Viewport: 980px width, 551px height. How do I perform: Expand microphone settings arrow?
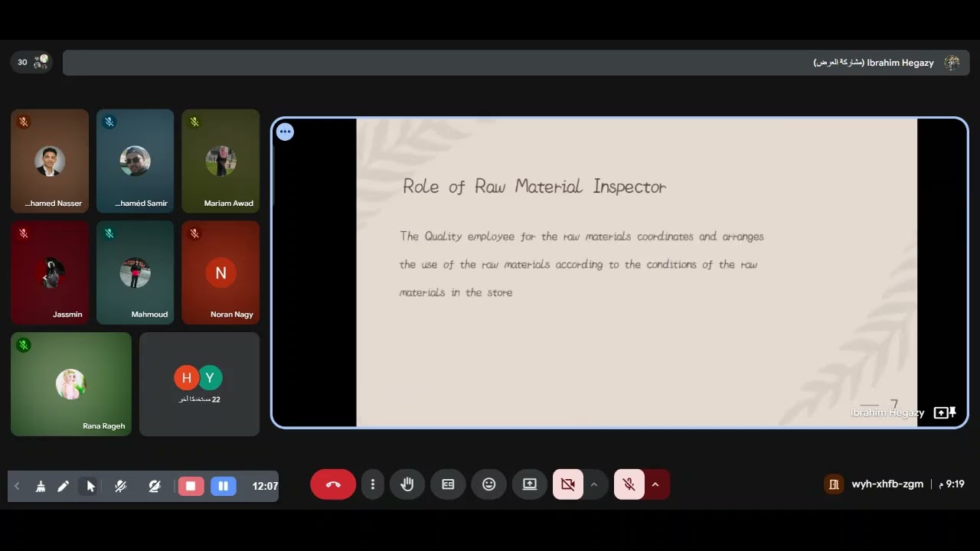coord(655,484)
